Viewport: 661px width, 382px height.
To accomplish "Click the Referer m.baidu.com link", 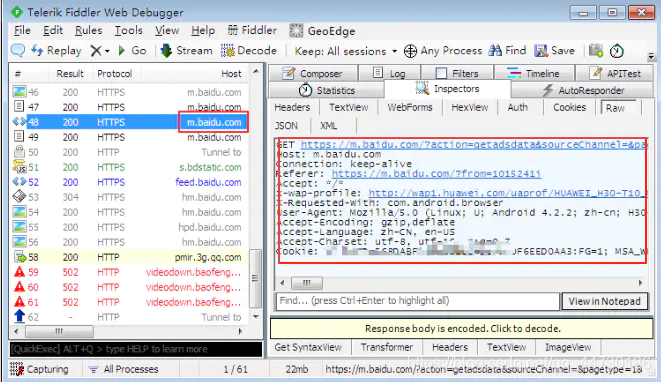I will [x=436, y=174].
